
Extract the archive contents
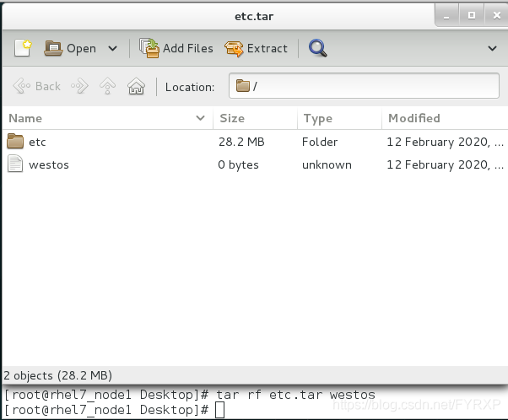tap(256, 48)
